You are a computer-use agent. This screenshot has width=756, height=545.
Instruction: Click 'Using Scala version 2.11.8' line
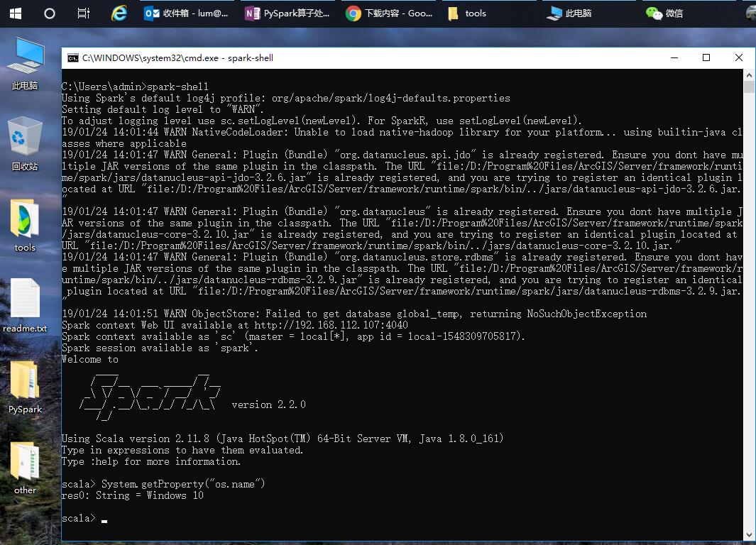click(x=283, y=439)
